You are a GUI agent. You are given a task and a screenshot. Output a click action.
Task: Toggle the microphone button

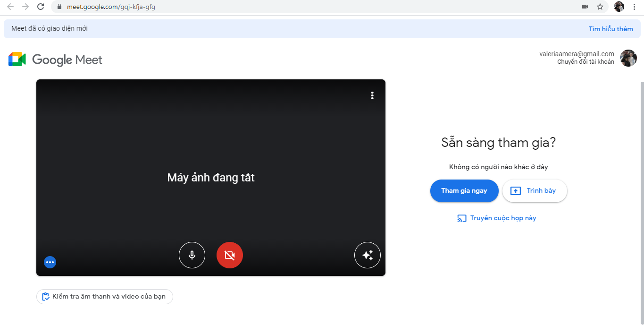click(192, 255)
